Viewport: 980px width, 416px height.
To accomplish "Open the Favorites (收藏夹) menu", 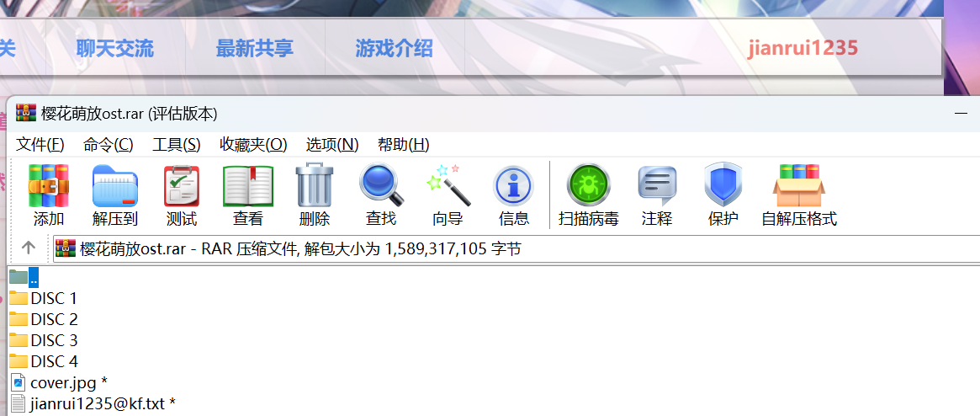I will tap(253, 144).
